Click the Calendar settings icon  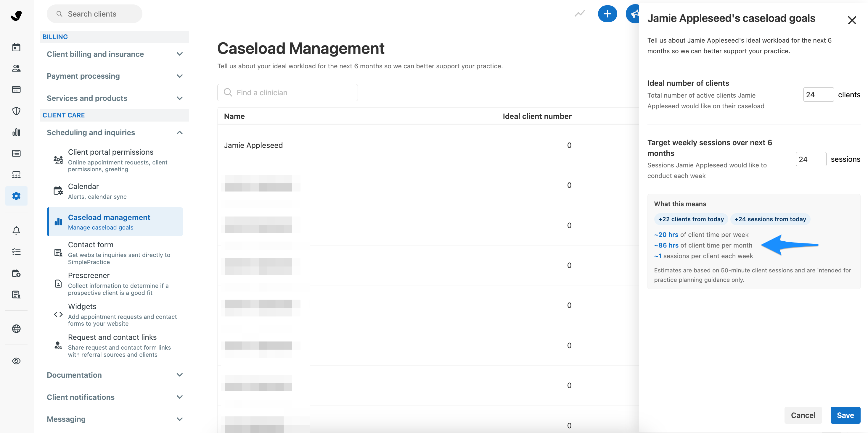[x=58, y=191]
